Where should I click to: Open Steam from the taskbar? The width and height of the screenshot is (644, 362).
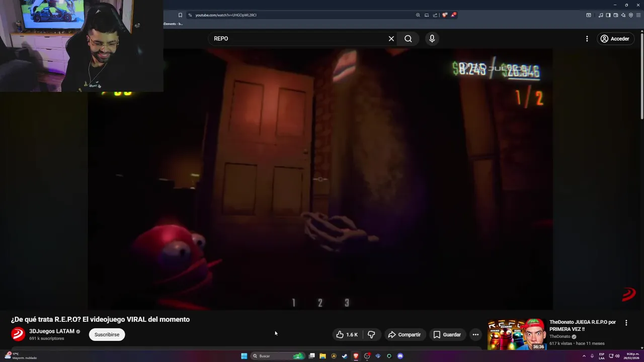(345, 356)
